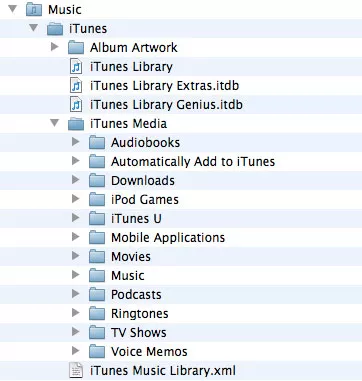The height and width of the screenshot is (381, 362).
Task: Collapse the iTunes folder disclosure triangle
Action: pyautogui.click(x=33, y=28)
